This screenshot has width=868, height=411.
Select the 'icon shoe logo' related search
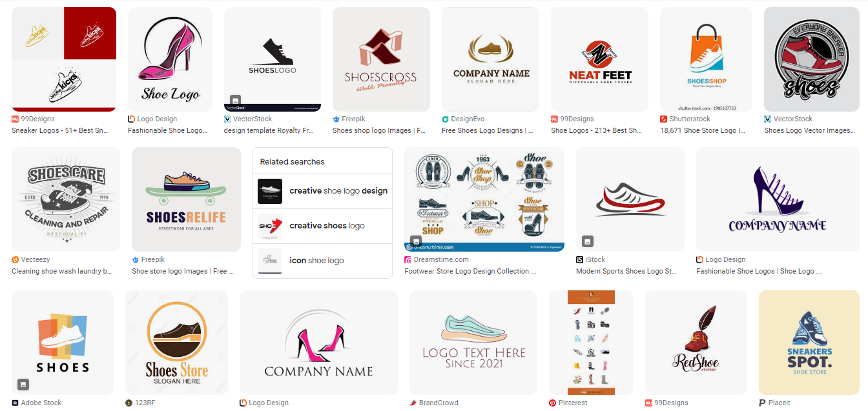point(322,261)
